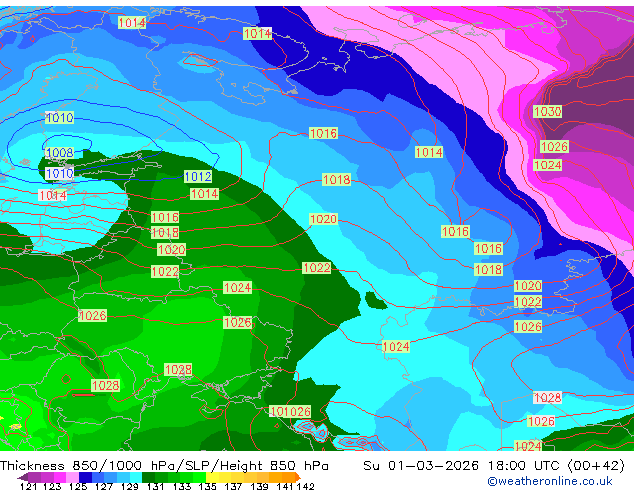
Task: Open the weatheronline.co.uk link
Action: coord(549,481)
